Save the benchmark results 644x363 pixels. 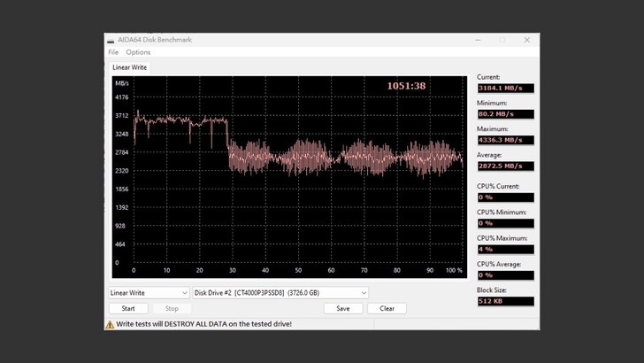343,309
